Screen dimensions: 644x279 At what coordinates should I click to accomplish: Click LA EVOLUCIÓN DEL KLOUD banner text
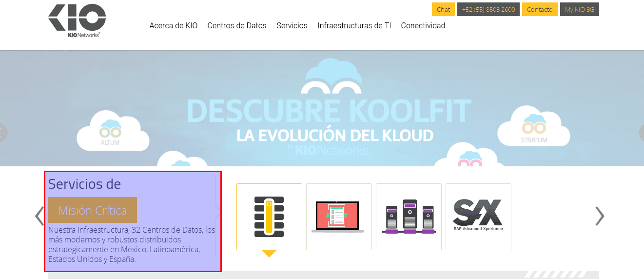pos(335,135)
